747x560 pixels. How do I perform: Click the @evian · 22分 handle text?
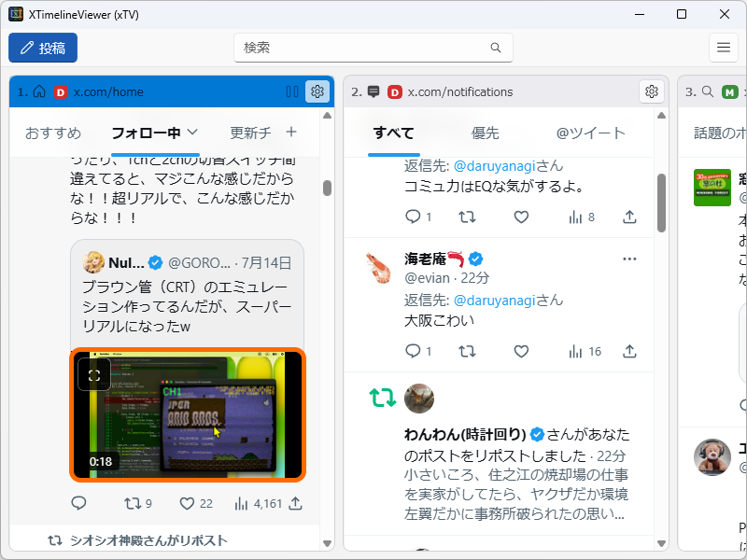pyautogui.click(x=446, y=277)
